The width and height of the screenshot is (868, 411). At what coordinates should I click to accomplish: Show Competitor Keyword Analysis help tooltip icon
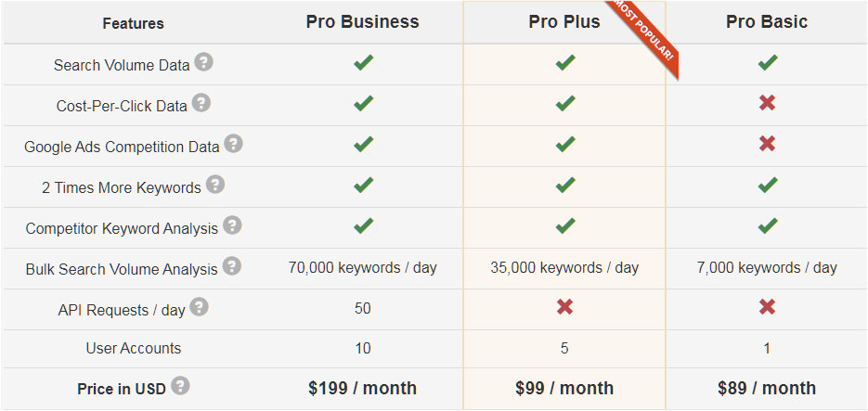[231, 225]
